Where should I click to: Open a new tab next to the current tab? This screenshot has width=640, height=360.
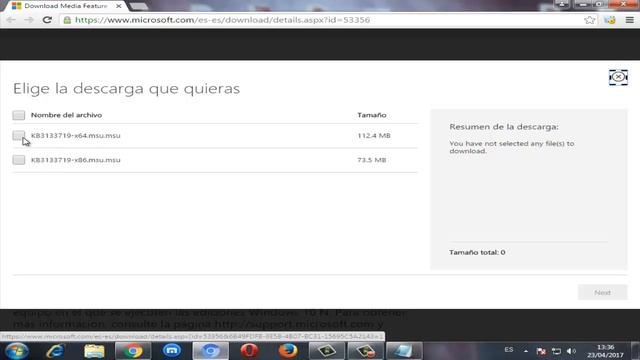click(x=139, y=6)
